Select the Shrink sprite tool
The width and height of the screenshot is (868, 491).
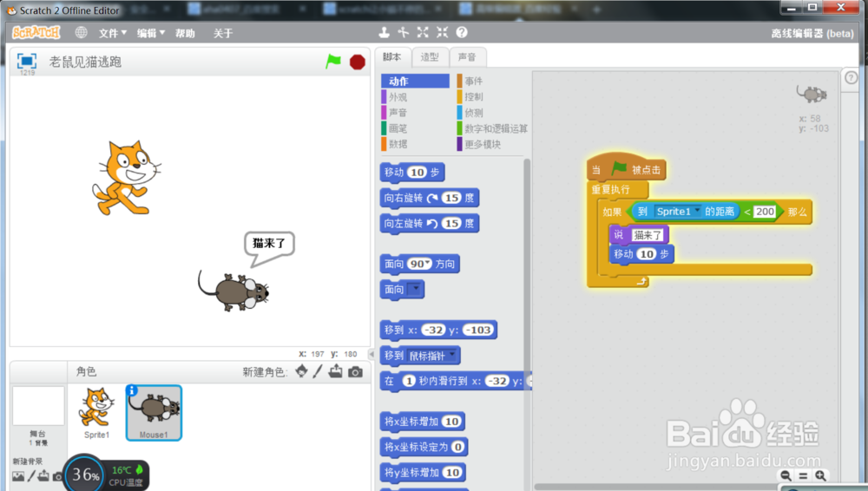[x=443, y=33]
